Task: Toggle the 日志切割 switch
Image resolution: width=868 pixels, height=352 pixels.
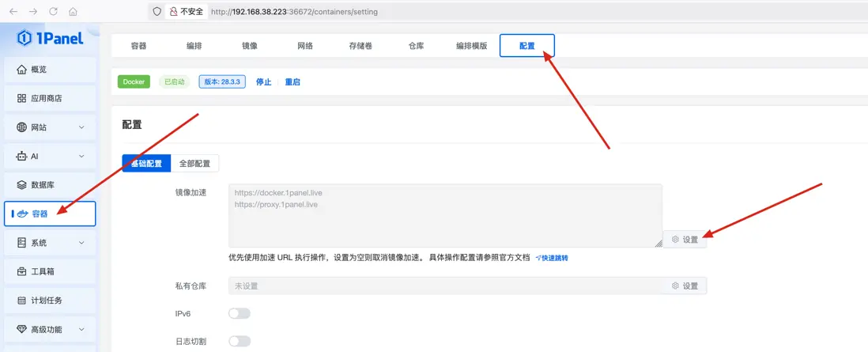Action: coord(240,341)
